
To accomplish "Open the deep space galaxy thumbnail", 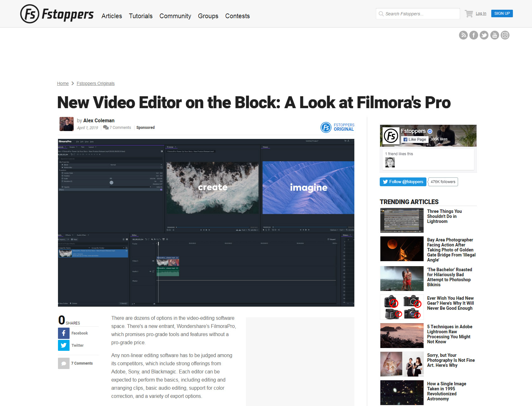I will [402, 393].
